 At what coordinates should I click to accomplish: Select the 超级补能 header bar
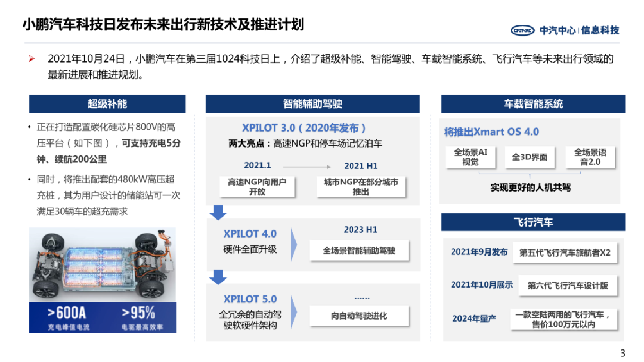point(107,104)
